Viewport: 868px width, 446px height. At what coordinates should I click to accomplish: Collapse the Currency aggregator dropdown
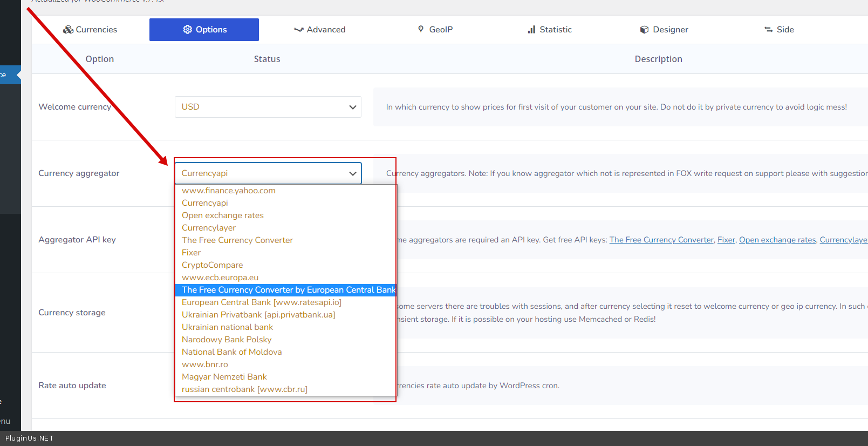268,173
